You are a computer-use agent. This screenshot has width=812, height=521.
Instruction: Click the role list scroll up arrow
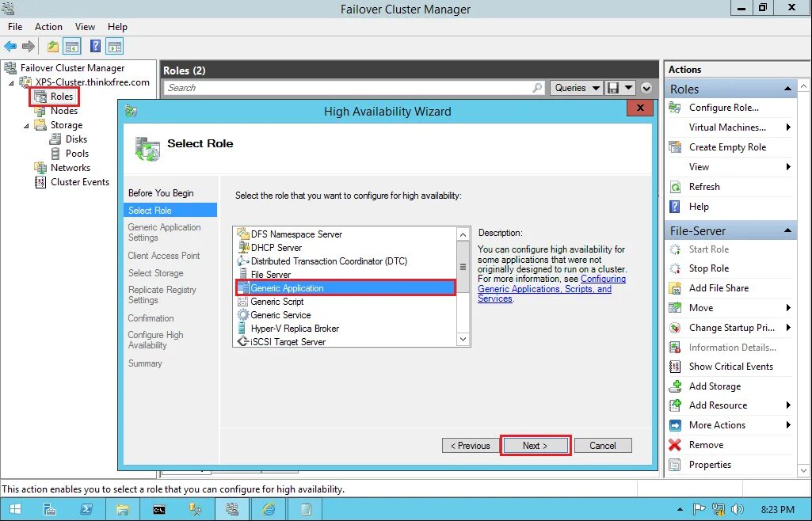pos(463,234)
